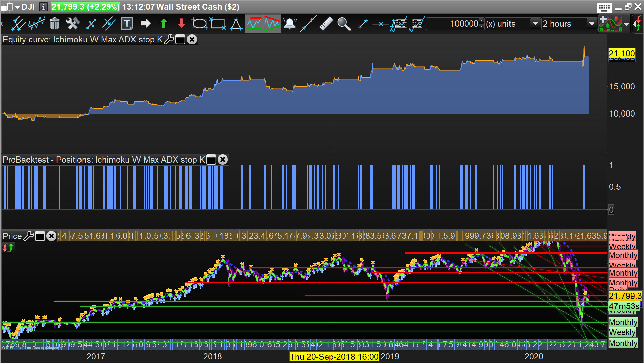Screen dimensions: 644x363
Task: Increase quantity with the stepper up arrow
Action: pyautogui.click(x=481, y=21)
